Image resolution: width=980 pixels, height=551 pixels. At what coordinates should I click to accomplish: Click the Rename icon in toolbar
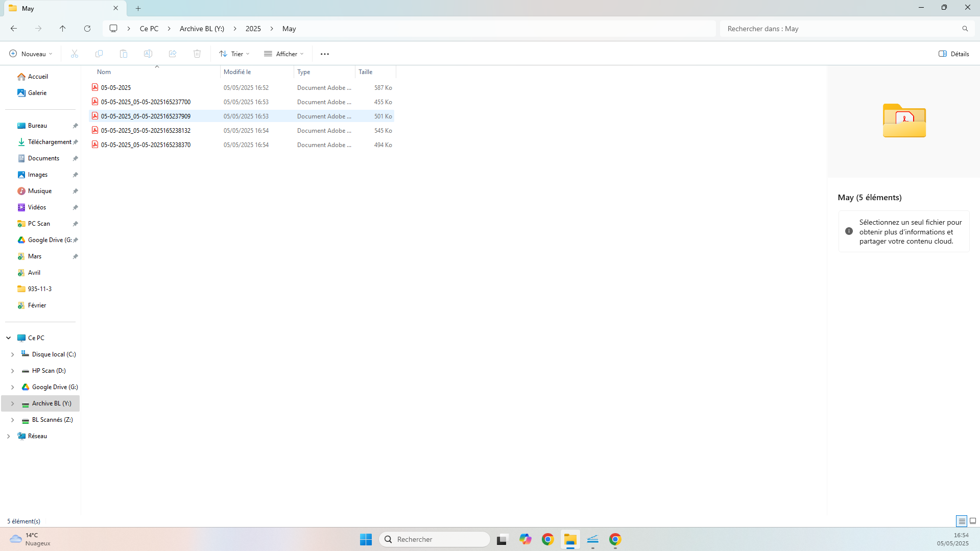coord(148,54)
